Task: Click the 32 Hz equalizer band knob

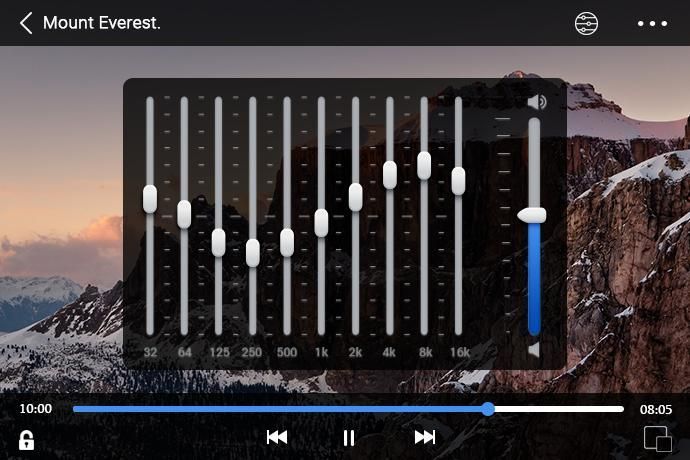Action: click(150, 199)
